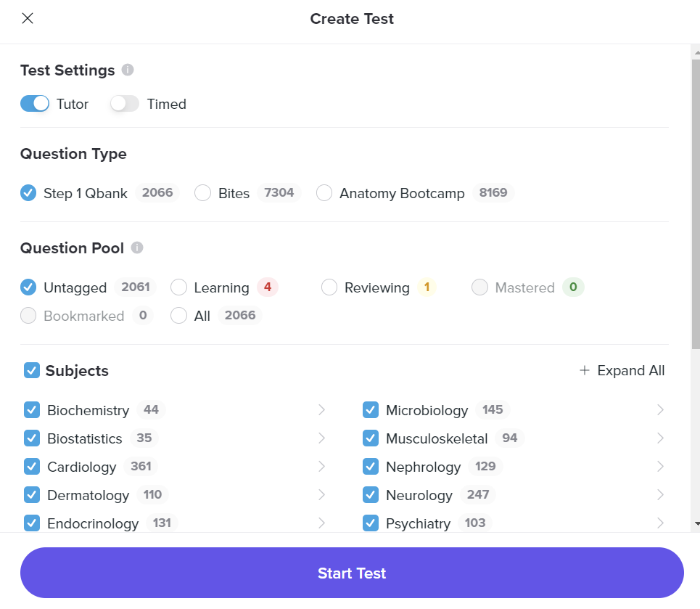
Task: Click the Create Test title
Action: click(352, 19)
